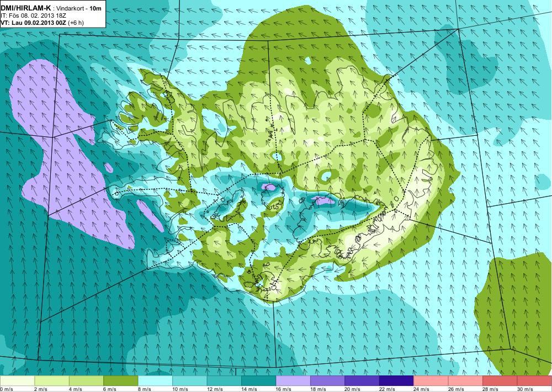Click the 'VT: Lau 09.02.2013 00Z' line
The height and width of the screenshot is (392, 552).
pos(34,23)
